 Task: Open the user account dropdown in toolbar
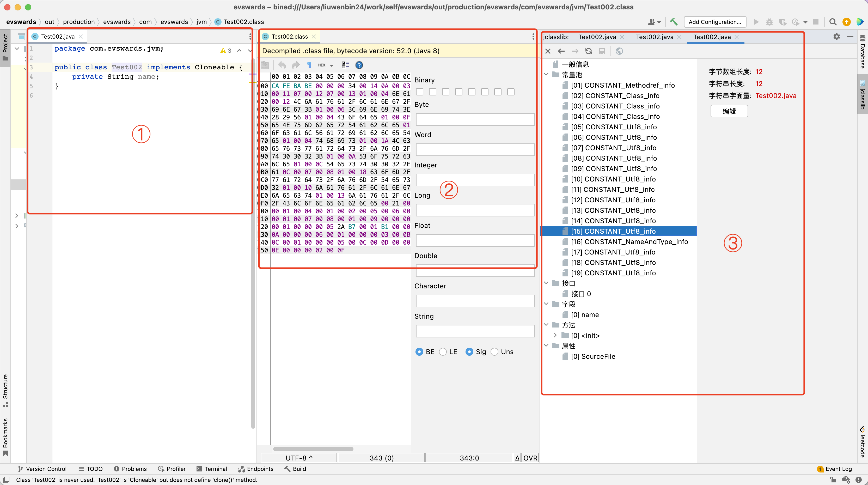(654, 22)
